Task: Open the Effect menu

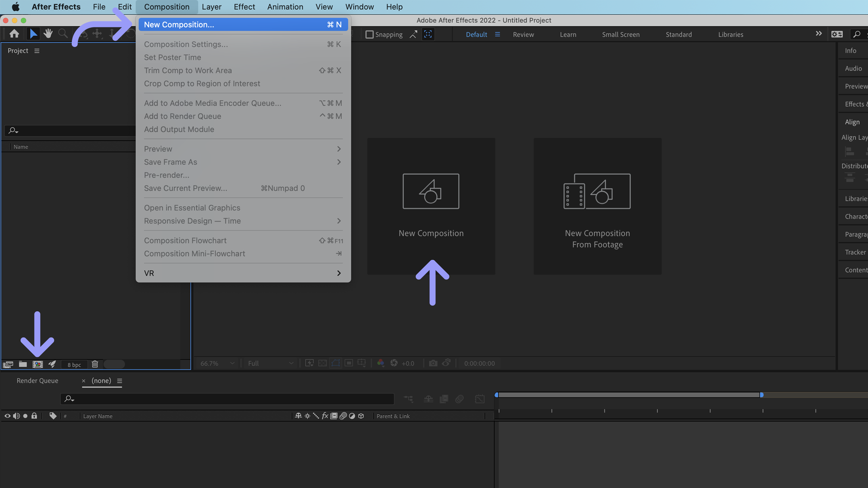Action: tap(245, 7)
